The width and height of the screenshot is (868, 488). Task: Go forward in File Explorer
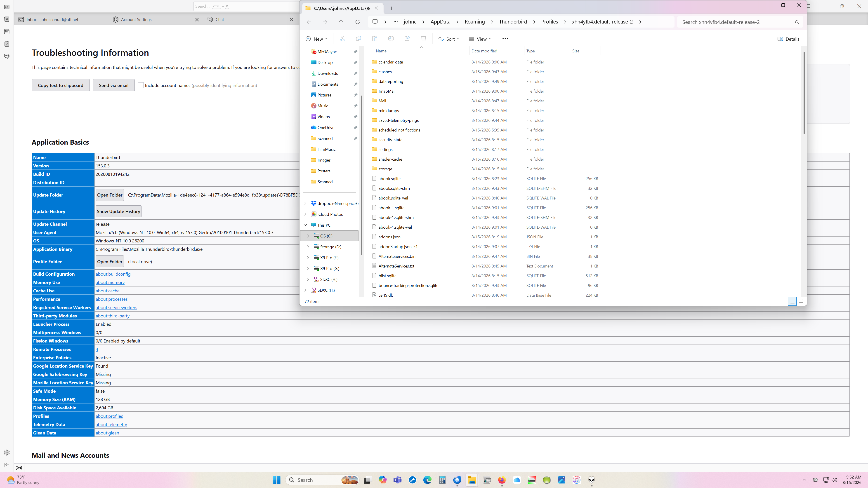click(x=325, y=22)
